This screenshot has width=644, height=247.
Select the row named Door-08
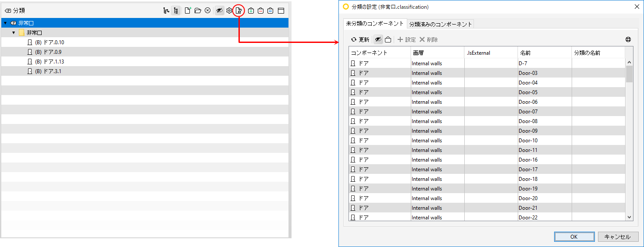[x=487, y=121]
